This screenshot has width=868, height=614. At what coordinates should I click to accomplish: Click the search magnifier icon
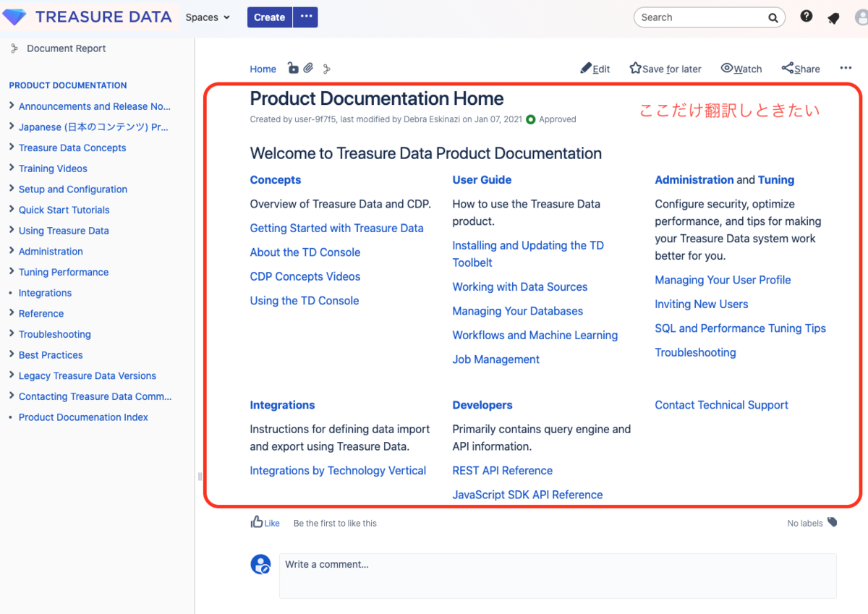click(x=773, y=17)
